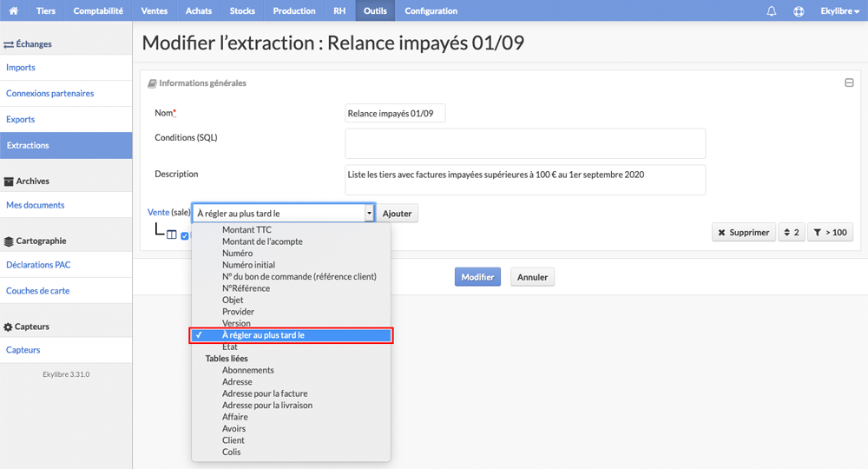Click the table columns icon under Vente
The image size is (868, 469).
pyautogui.click(x=172, y=234)
